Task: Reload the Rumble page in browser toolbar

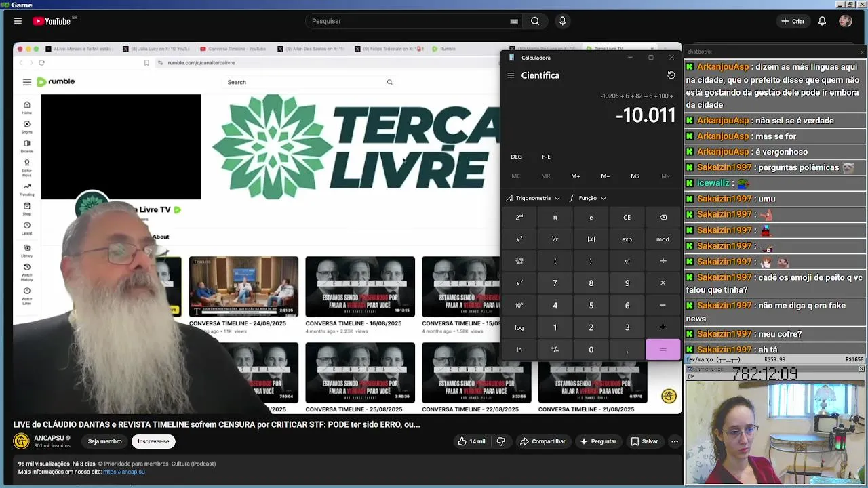Action: 41,62
